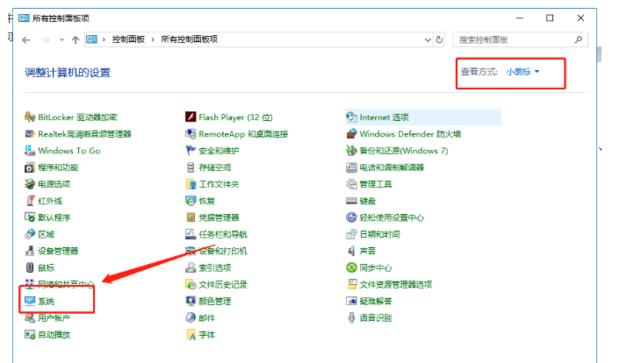Open 键盘 keyboard settings

click(361, 201)
